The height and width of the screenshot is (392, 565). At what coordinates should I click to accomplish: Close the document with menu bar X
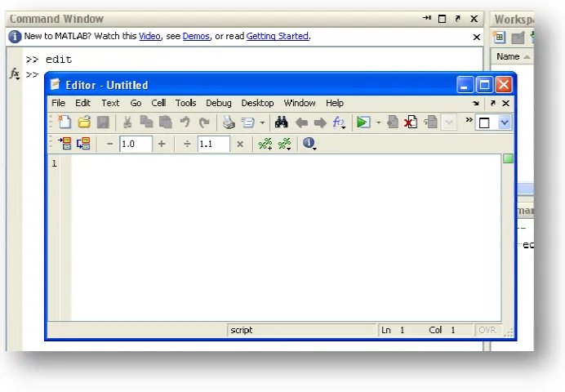click(506, 104)
